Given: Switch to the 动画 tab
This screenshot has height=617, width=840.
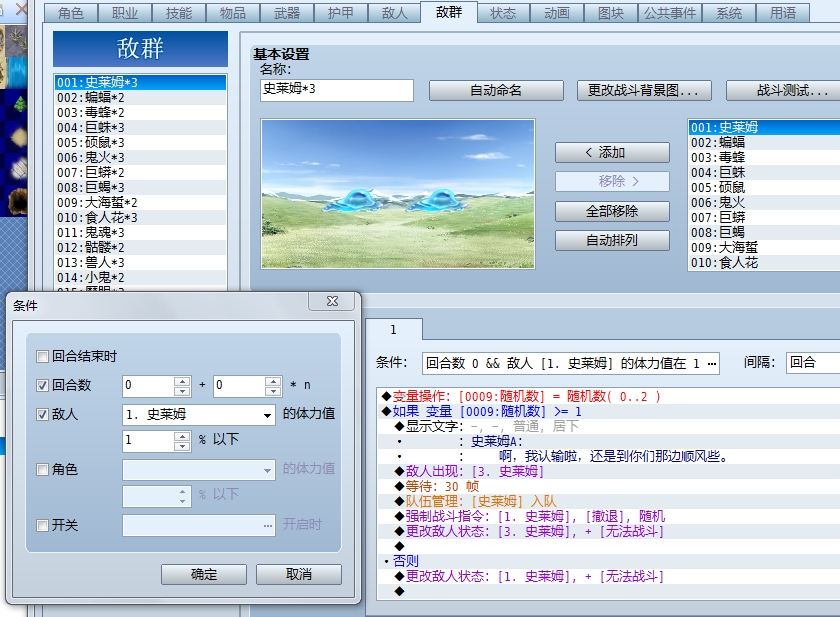Looking at the screenshot, I should 557,13.
